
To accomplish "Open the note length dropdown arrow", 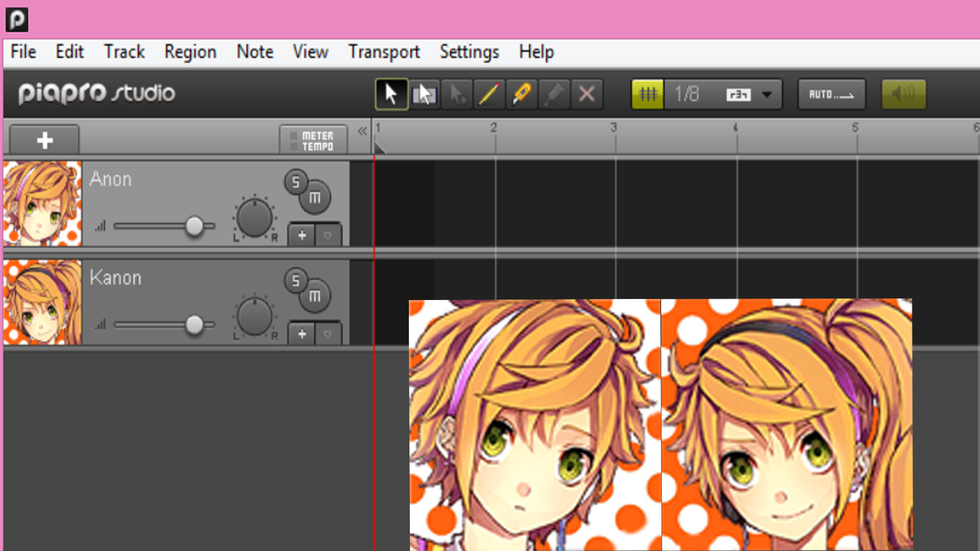I will [767, 94].
